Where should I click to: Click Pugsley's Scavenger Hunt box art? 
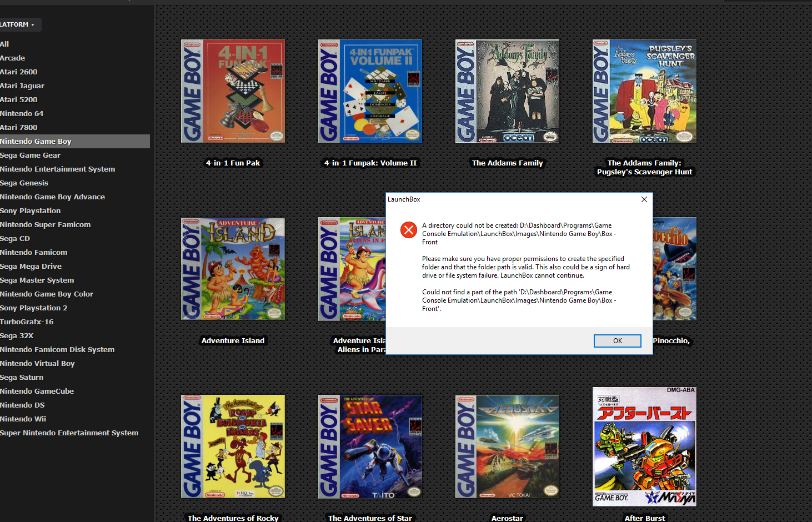point(644,91)
